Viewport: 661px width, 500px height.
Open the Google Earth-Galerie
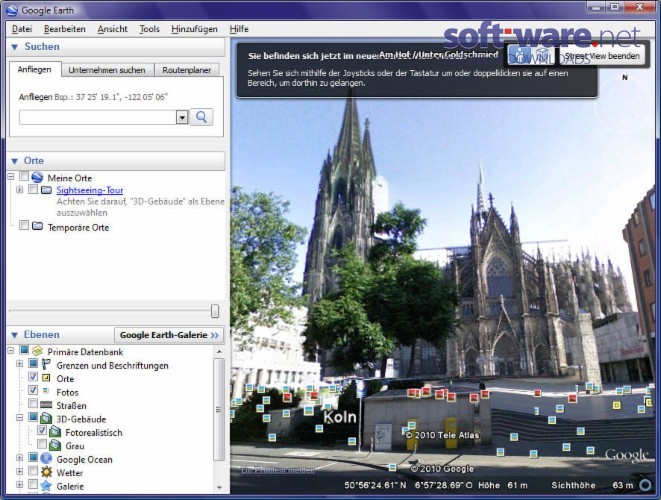169,335
